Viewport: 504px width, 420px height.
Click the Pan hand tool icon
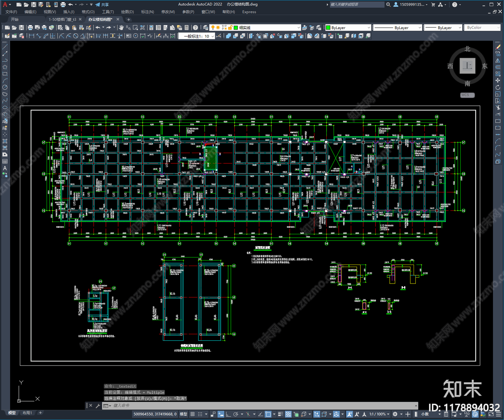[121, 28]
